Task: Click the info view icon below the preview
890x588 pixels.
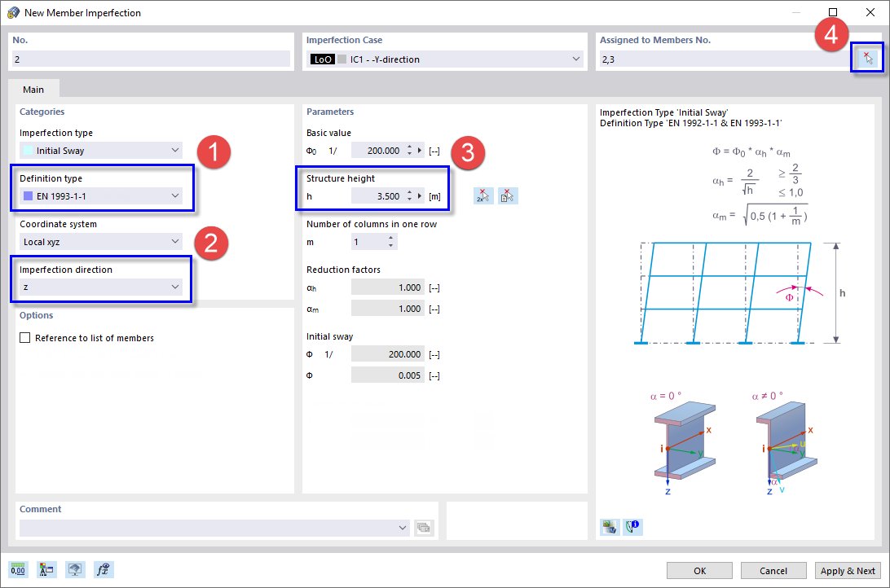Action: tap(633, 527)
